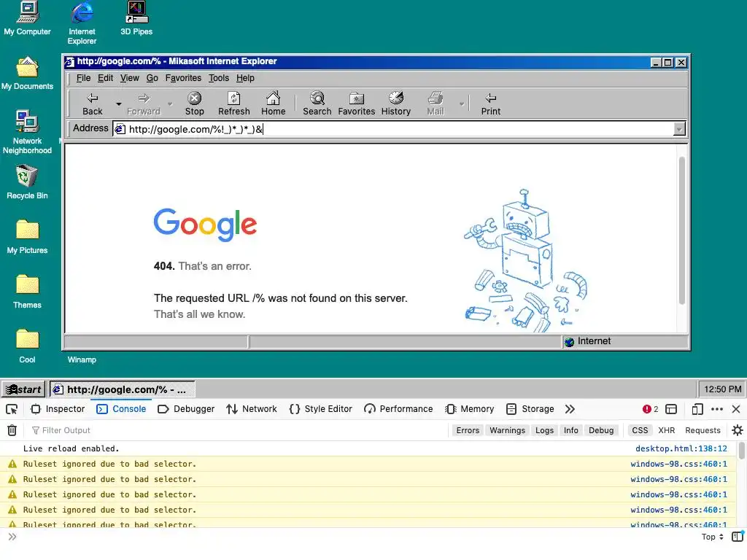Select the Themes folder on desktop
The height and width of the screenshot is (560, 747).
pyautogui.click(x=27, y=292)
